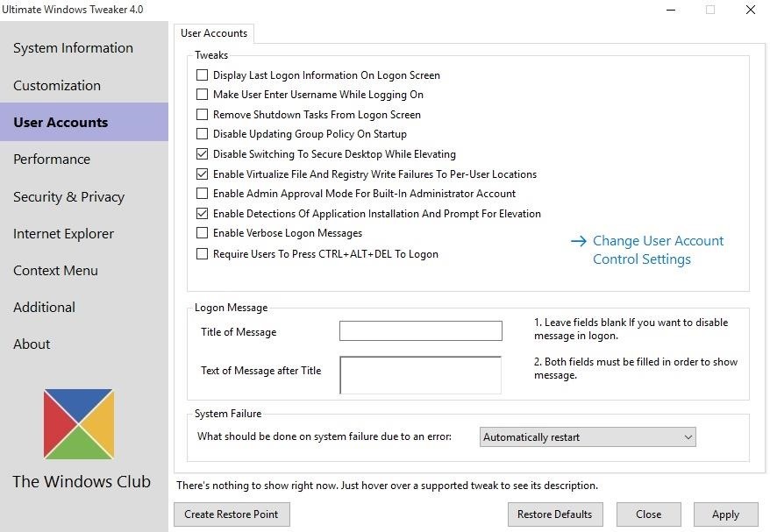Click the Close button at bottom

(649, 514)
